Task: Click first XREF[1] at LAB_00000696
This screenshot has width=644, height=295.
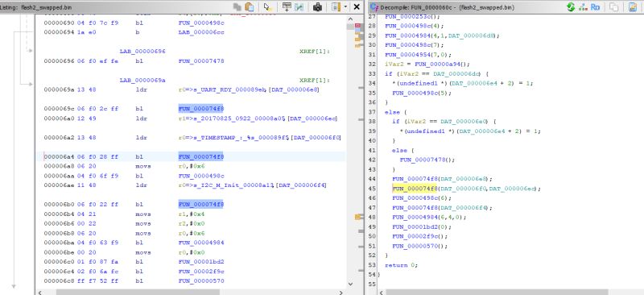Action: [x=315, y=52]
